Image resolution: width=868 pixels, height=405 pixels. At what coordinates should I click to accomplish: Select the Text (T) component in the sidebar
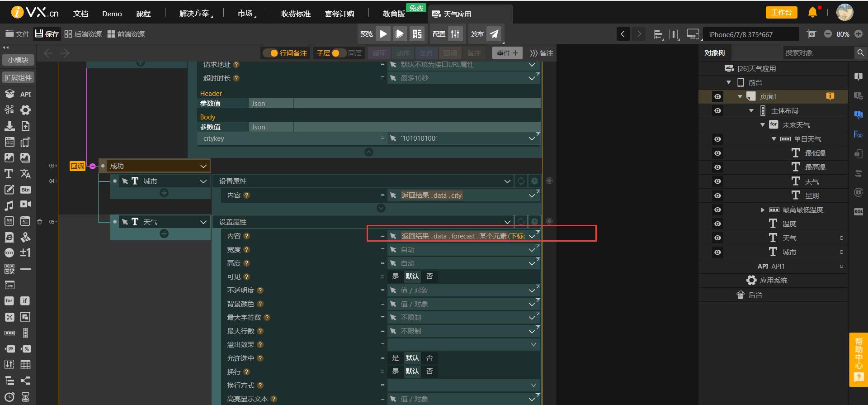[9, 173]
